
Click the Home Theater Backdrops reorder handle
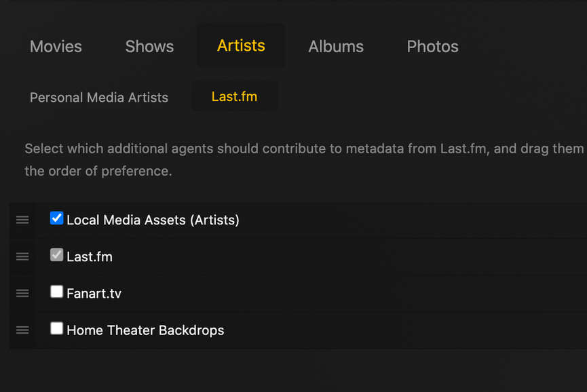pos(22,330)
